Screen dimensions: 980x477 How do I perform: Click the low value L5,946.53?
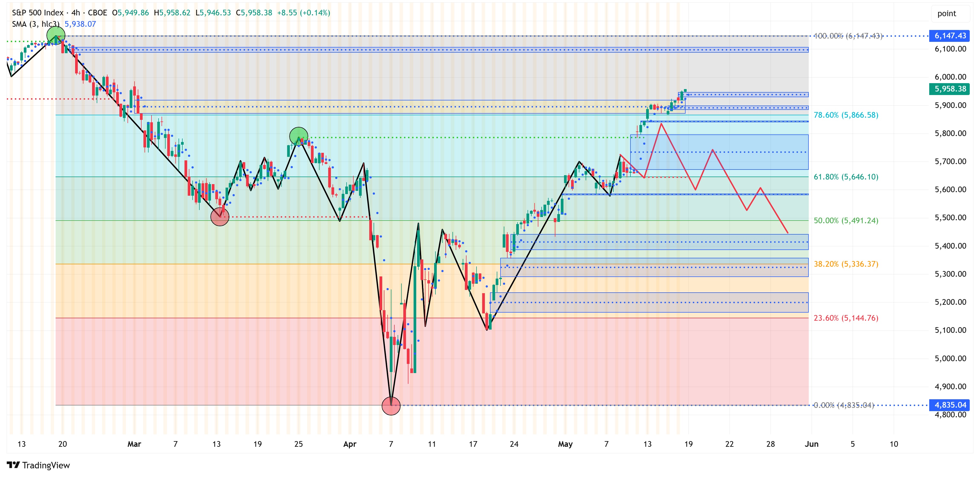tap(213, 12)
